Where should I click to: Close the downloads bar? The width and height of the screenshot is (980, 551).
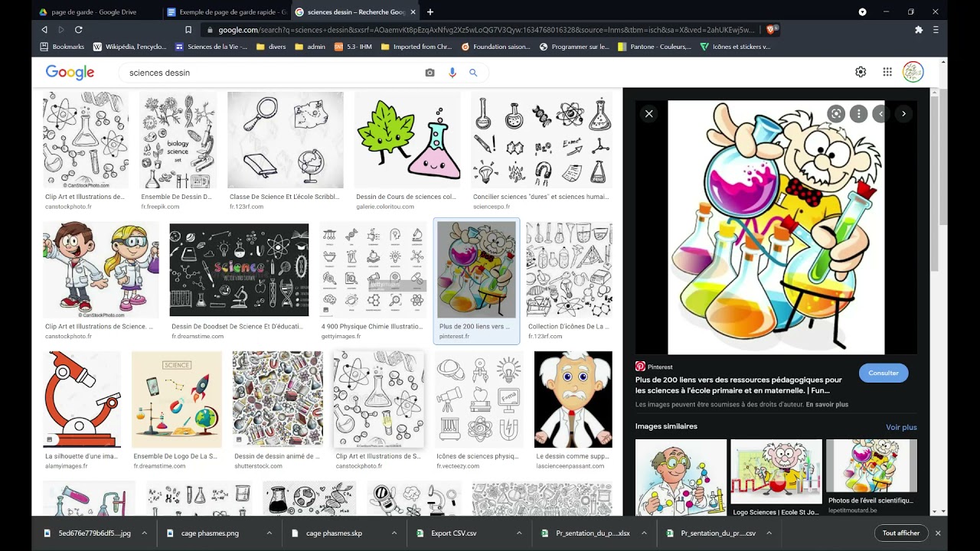pos(938,533)
